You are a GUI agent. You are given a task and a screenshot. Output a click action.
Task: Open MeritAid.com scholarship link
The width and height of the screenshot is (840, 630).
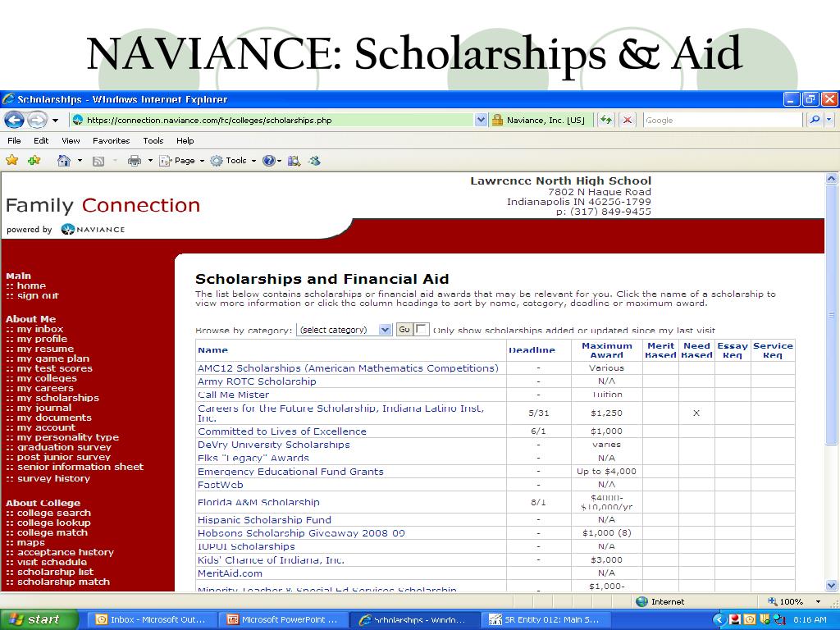pos(230,573)
